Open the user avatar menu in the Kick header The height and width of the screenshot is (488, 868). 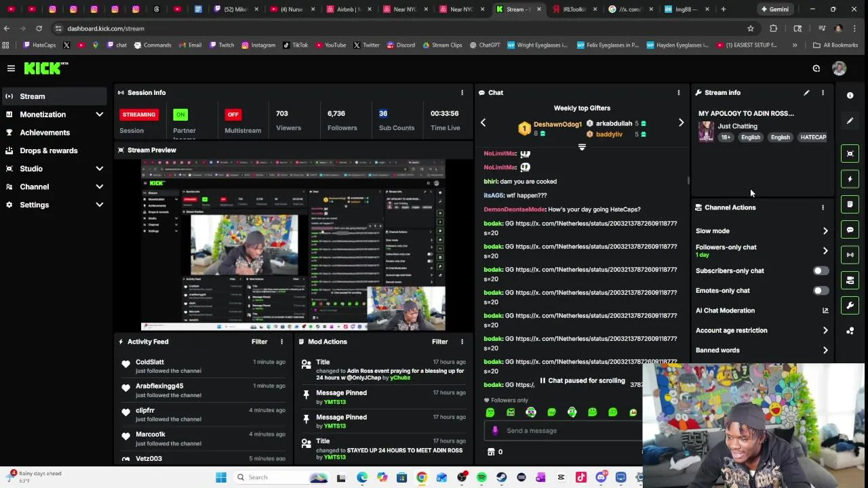[839, 68]
